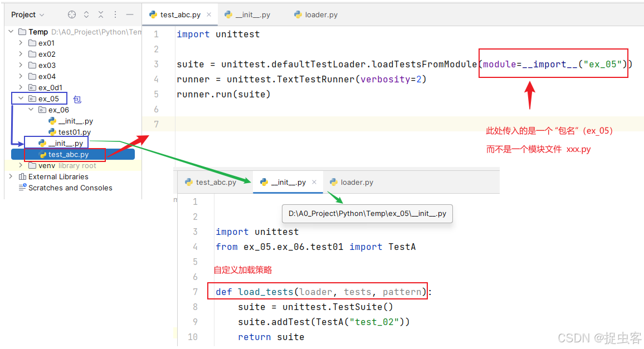Click the External Libraries bar icon

[x=23, y=176]
